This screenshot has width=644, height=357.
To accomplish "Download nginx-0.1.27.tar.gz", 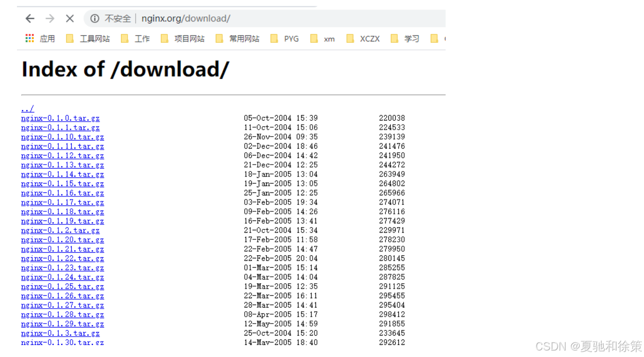I will [x=62, y=305].
